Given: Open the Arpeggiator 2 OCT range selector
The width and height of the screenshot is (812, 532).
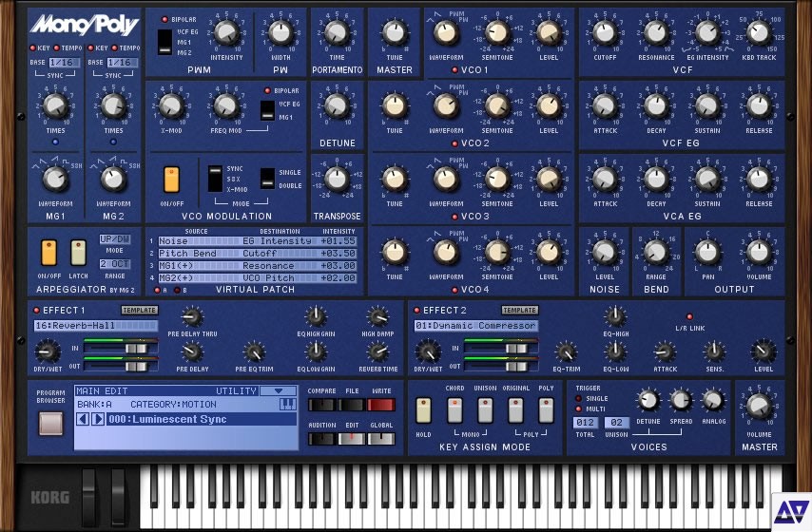Looking at the screenshot, I should pyautogui.click(x=114, y=264).
